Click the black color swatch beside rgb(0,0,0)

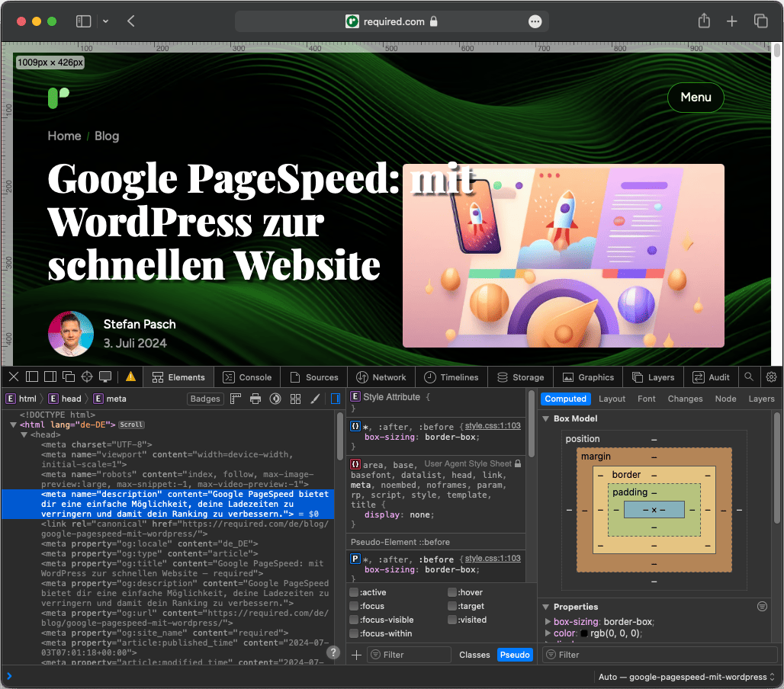584,633
